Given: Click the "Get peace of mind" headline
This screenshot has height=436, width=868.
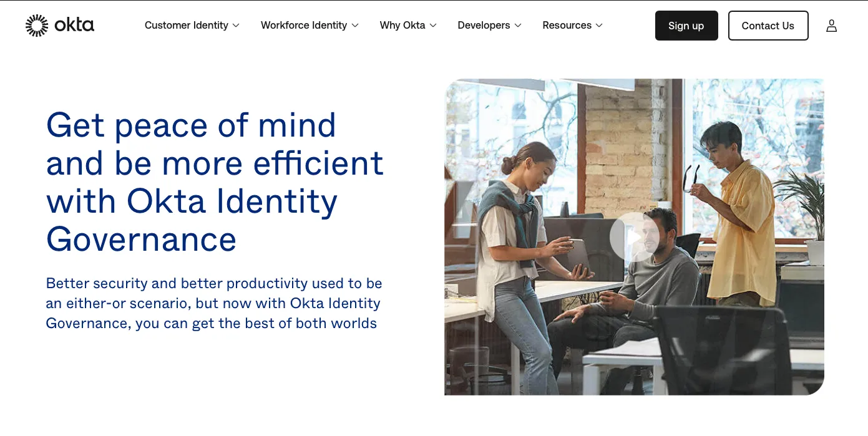Looking at the screenshot, I should tap(215, 182).
